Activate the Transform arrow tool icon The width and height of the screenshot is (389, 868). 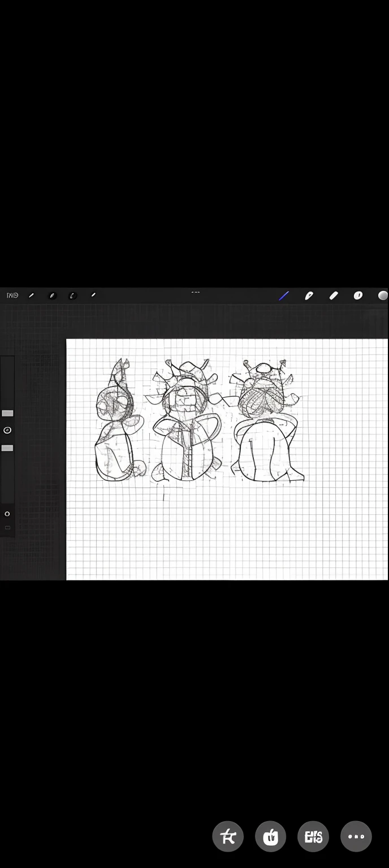click(x=93, y=295)
